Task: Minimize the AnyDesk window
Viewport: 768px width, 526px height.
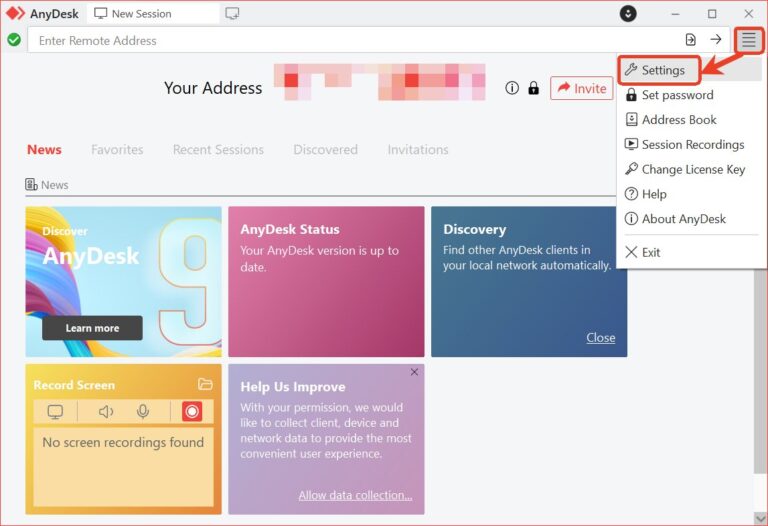Action: 675,14
